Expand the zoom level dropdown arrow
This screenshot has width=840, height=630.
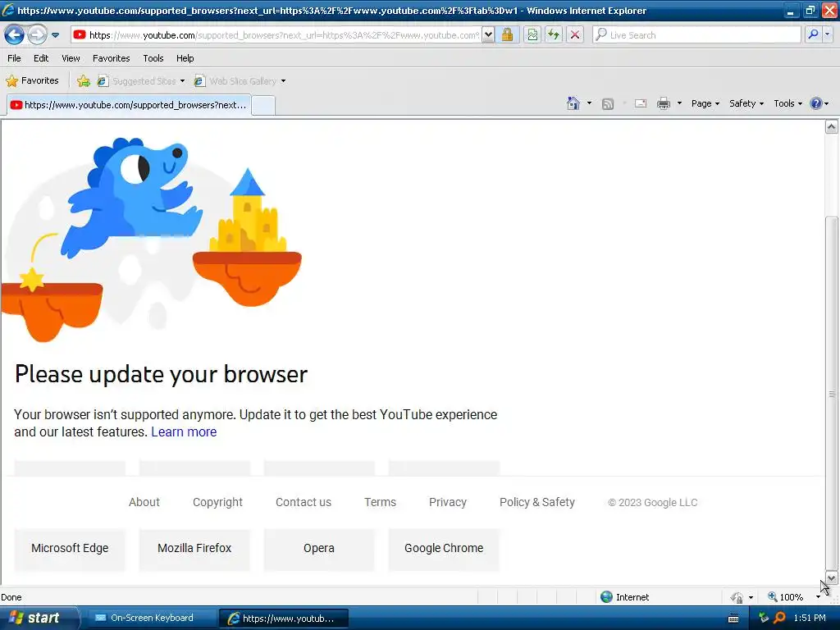pyautogui.click(x=818, y=597)
